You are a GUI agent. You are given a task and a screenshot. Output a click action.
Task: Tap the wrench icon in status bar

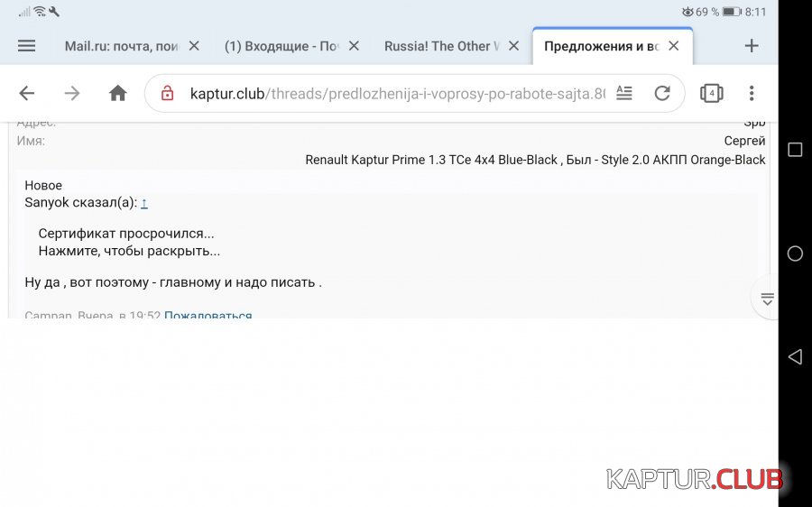[x=54, y=11]
